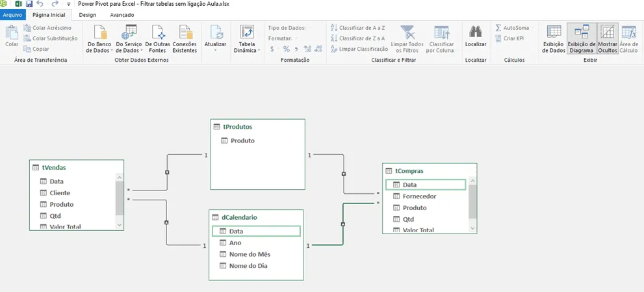Image resolution: width=644 pixels, height=292 pixels.
Task: Click tVendas scrollbar down arrow
Action: click(120, 225)
